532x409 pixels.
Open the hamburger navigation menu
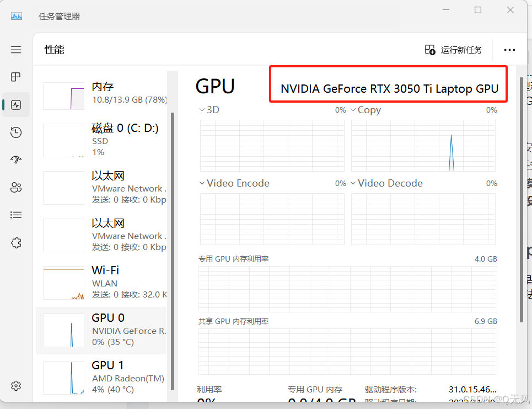click(x=16, y=50)
